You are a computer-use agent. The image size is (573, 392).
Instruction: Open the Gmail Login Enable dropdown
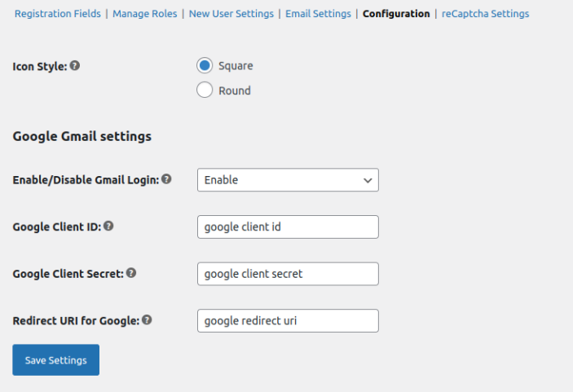[x=288, y=180]
